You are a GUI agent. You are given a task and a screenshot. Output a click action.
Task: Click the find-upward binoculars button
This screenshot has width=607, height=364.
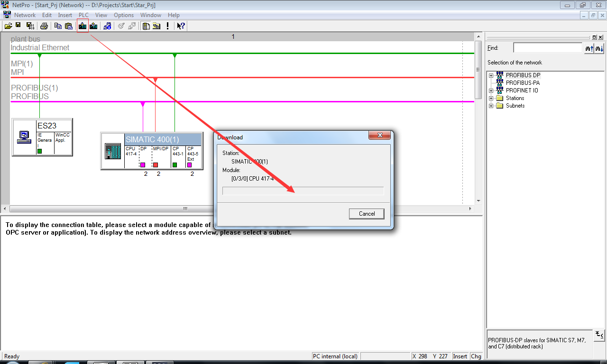pos(589,48)
